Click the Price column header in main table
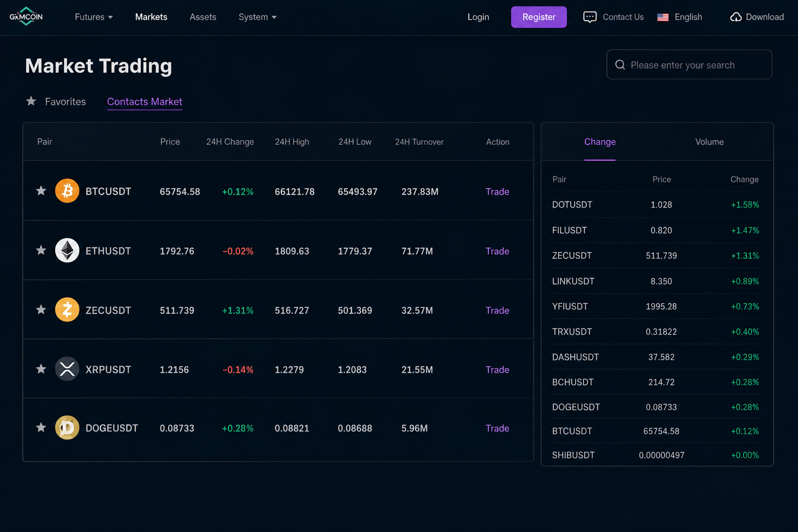798x532 pixels. click(x=170, y=142)
